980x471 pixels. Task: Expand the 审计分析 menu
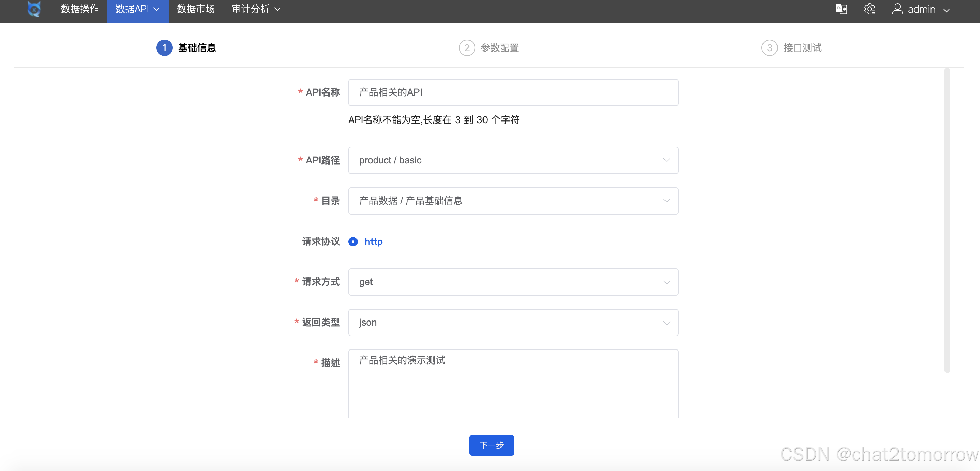coord(256,9)
